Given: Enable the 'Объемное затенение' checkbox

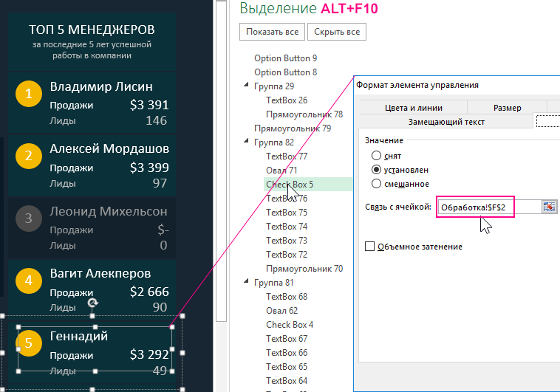Looking at the screenshot, I should tap(370, 247).
